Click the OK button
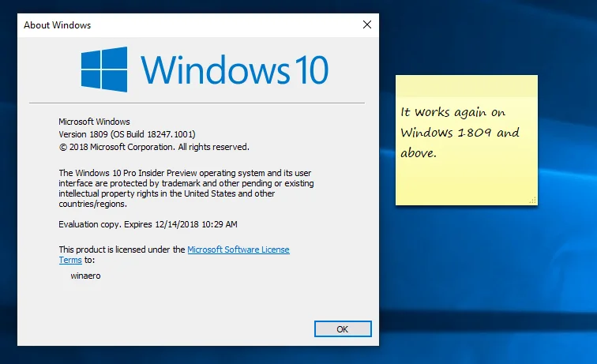This screenshot has width=597, height=364. 342,328
